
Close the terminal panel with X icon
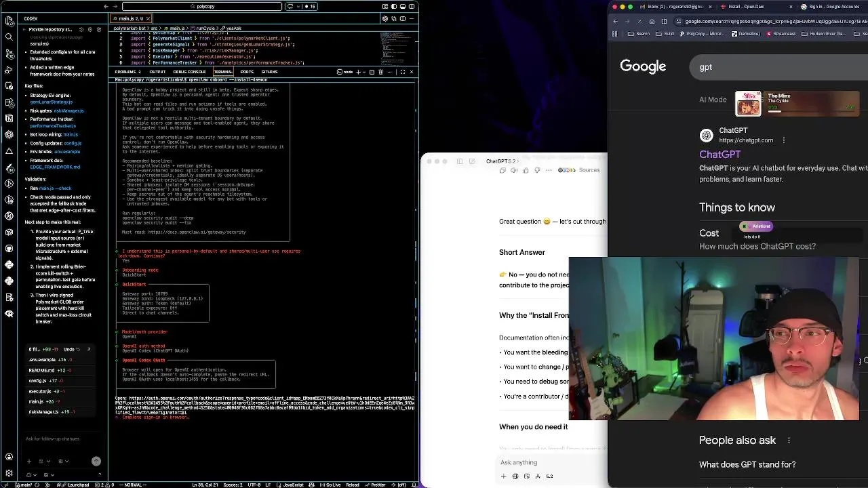coord(411,72)
